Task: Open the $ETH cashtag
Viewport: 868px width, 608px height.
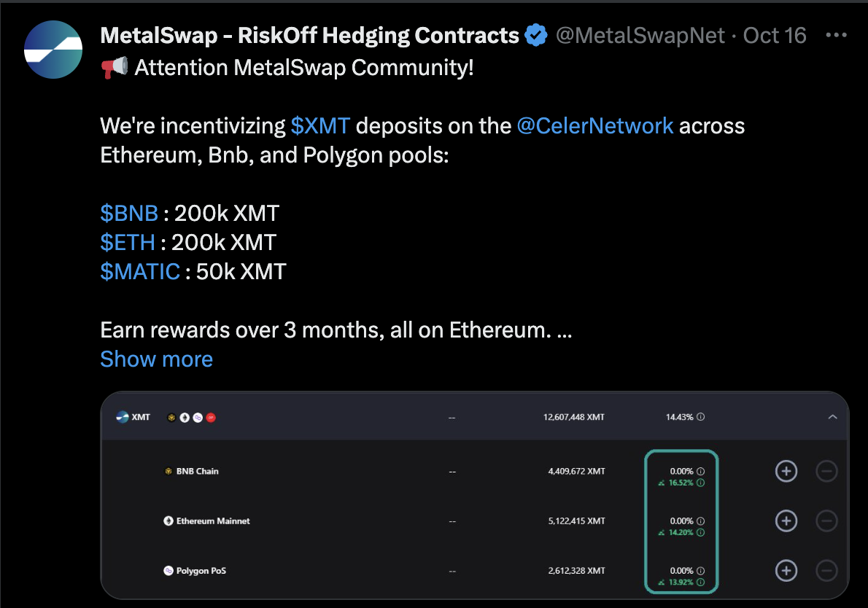Action: tap(128, 242)
